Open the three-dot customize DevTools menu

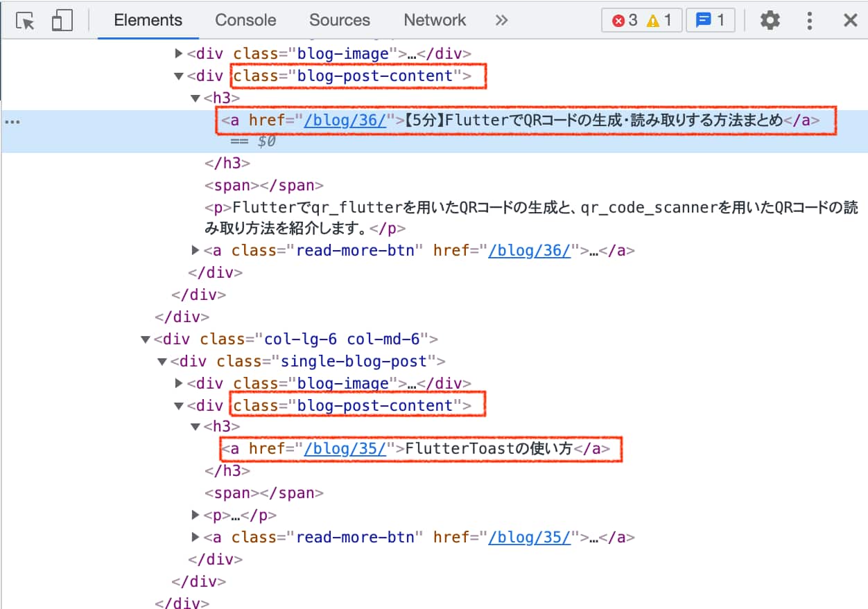pos(809,21)
